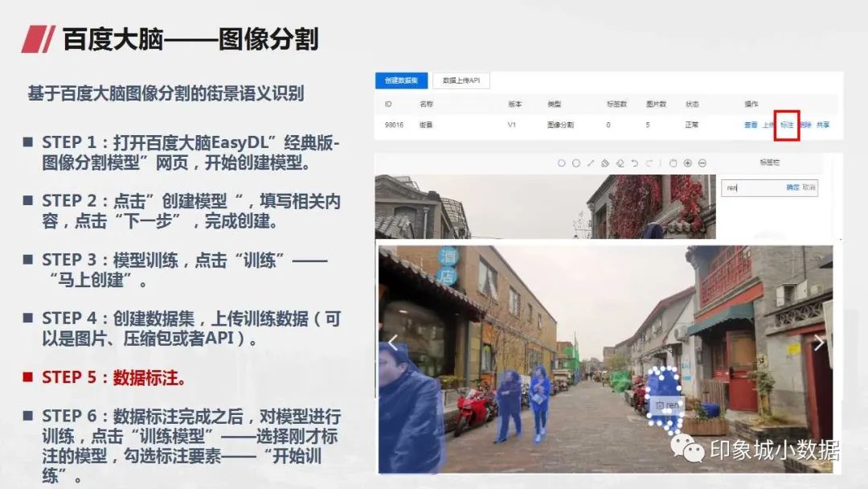The image size is (868, 489).
Task: Delete the 'ren' tag on annotated region
Action: [659, 405]
